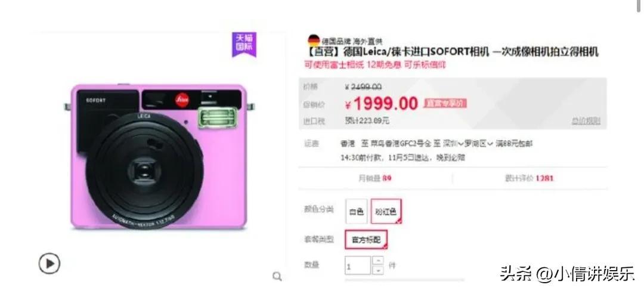Select the official standard package option
644x291 pixels.
click(366, 240)
